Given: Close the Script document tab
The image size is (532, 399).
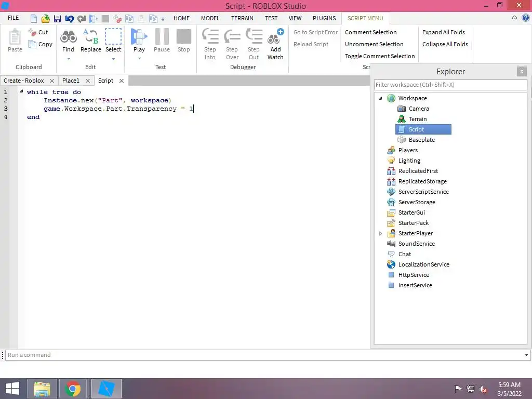Looking at the screenshot, I should point(122,81).
